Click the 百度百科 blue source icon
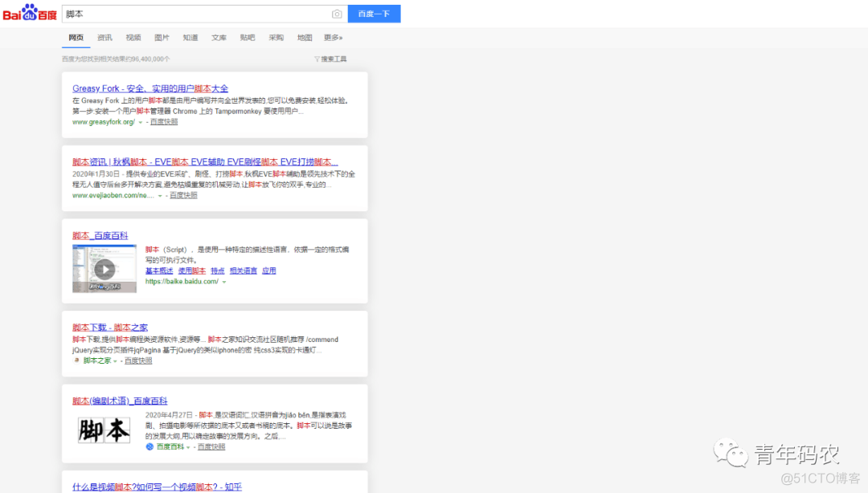868x493 pixels. pos(149,446)
